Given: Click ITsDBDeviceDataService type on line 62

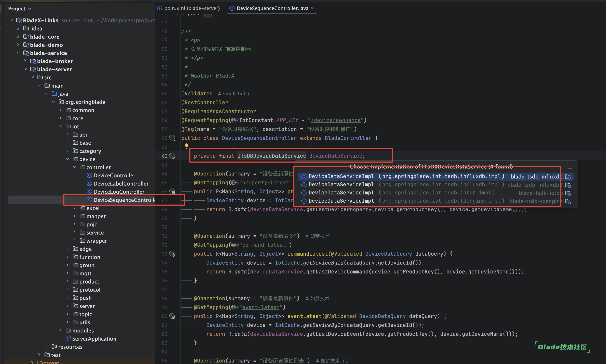Looking at the screenshot, I should (x=272, y=156).
